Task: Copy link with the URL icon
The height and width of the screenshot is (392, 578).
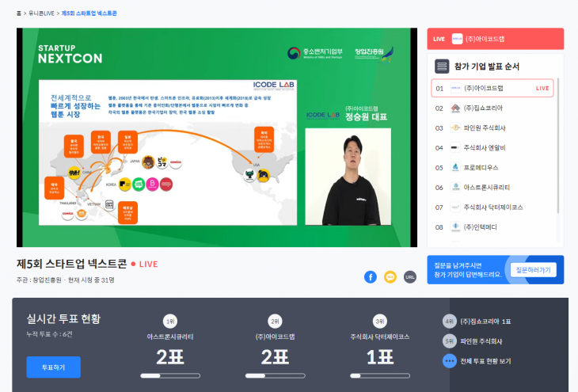Action: [x=409, y=276]
